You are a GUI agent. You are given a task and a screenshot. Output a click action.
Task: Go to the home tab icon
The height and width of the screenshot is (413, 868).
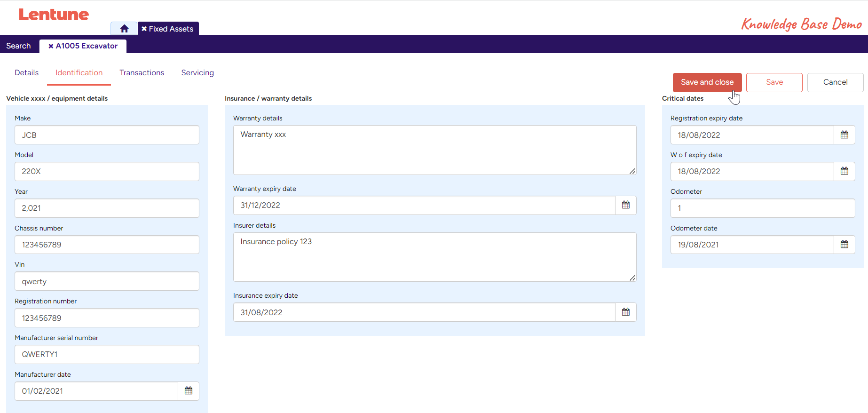(x=124, y=29)
